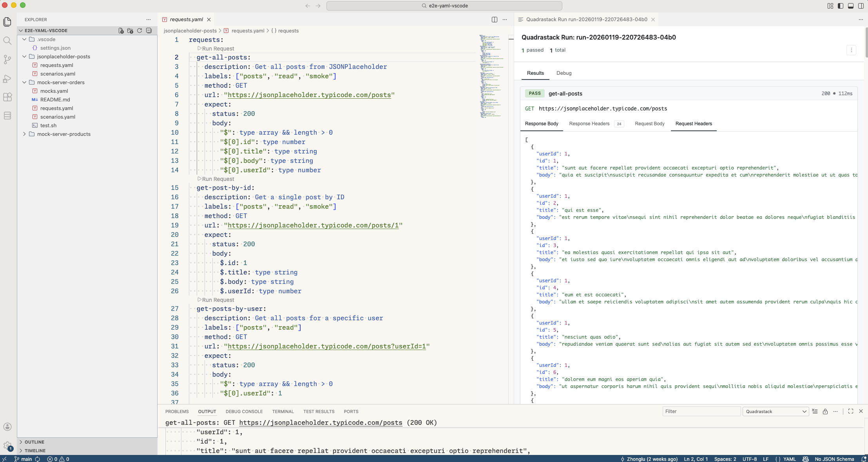The height and width of the screenshot is (462, 868).
Task: Toggle Lock Scrolling in the Output panel
Action: coord(826,411)
